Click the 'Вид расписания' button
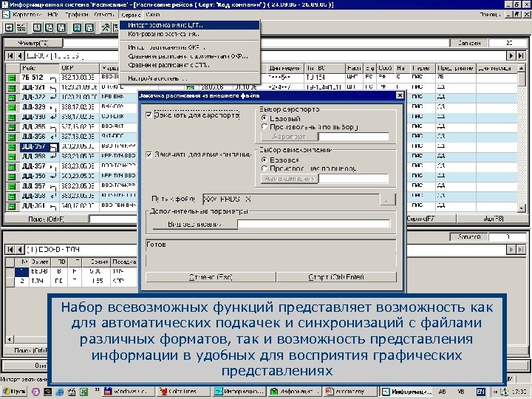Viewport: 532px width, 399px height. [x=195, y=224]
